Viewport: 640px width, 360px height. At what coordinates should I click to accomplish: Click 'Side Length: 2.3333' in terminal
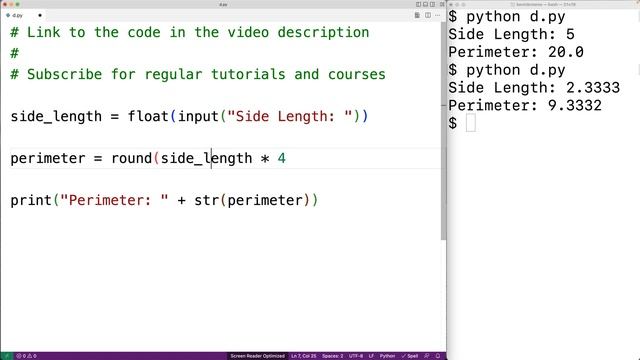[534, 88]
